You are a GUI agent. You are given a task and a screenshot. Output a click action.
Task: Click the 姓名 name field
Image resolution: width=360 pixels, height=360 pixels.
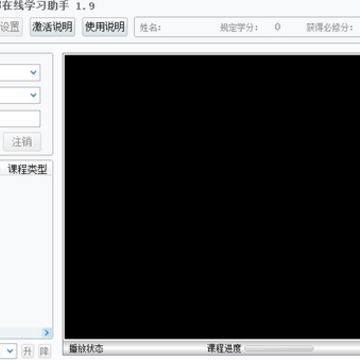150,28
